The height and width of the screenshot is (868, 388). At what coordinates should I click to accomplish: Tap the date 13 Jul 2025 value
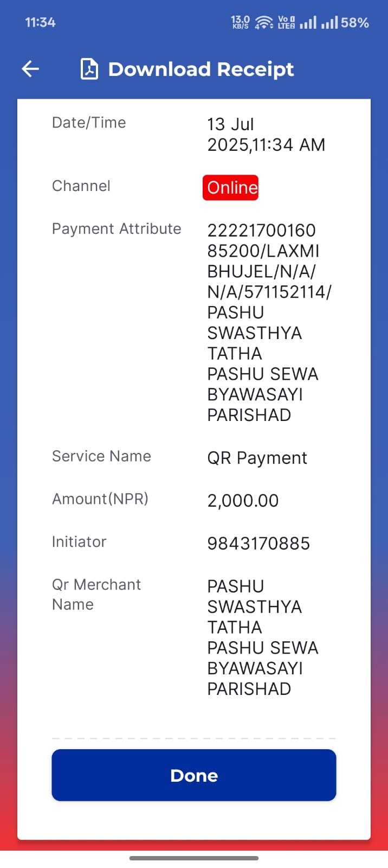(x=266, y=135)
